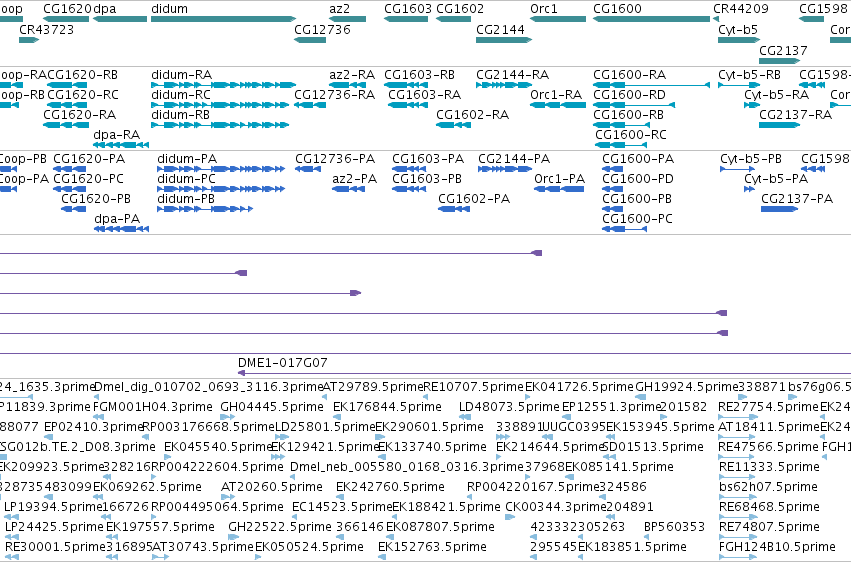
Task: Click the CG2144 gene bar
Action: 504,40
